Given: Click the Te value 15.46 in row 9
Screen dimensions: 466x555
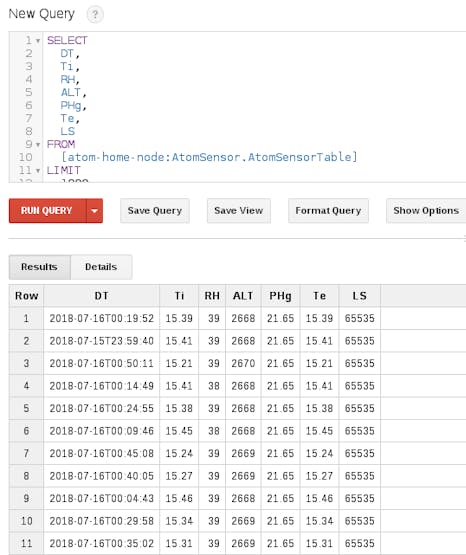Looking at the screenshot, I should [319, 498].
